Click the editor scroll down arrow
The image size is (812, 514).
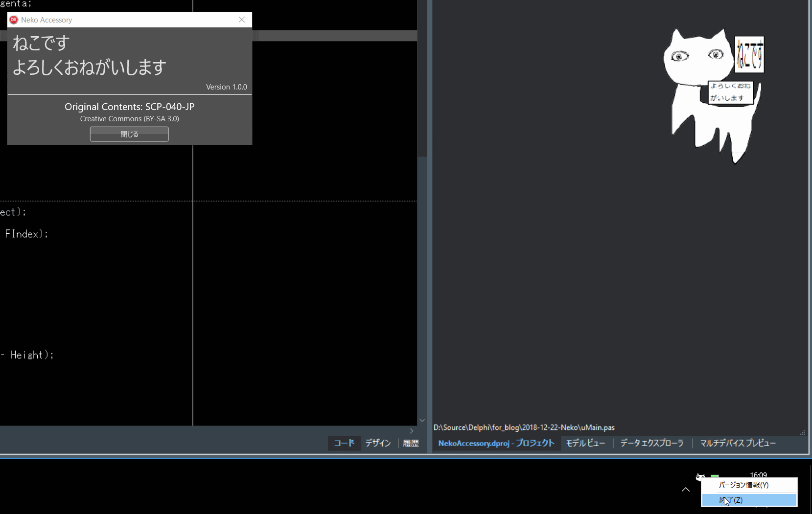422,421
